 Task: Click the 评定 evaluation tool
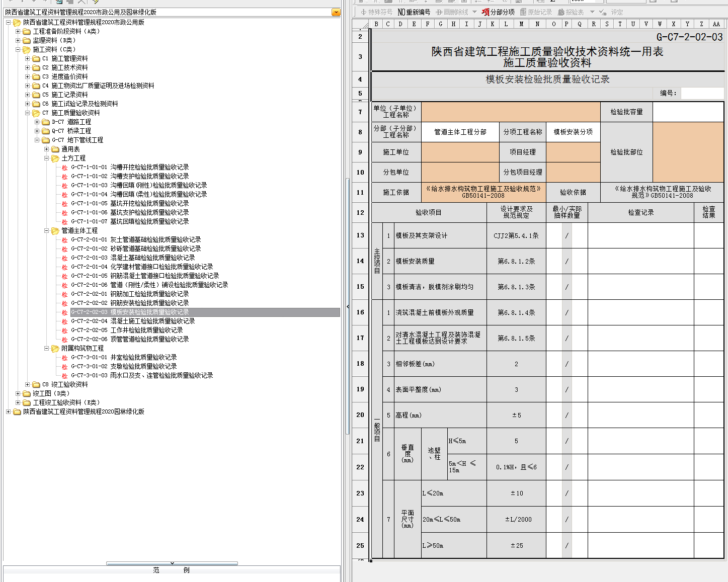click(x=611, y=12)
